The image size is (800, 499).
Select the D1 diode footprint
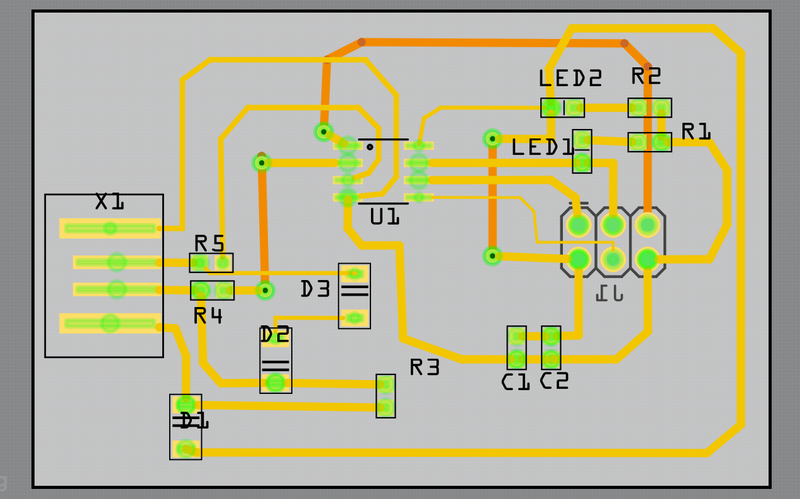186,427
